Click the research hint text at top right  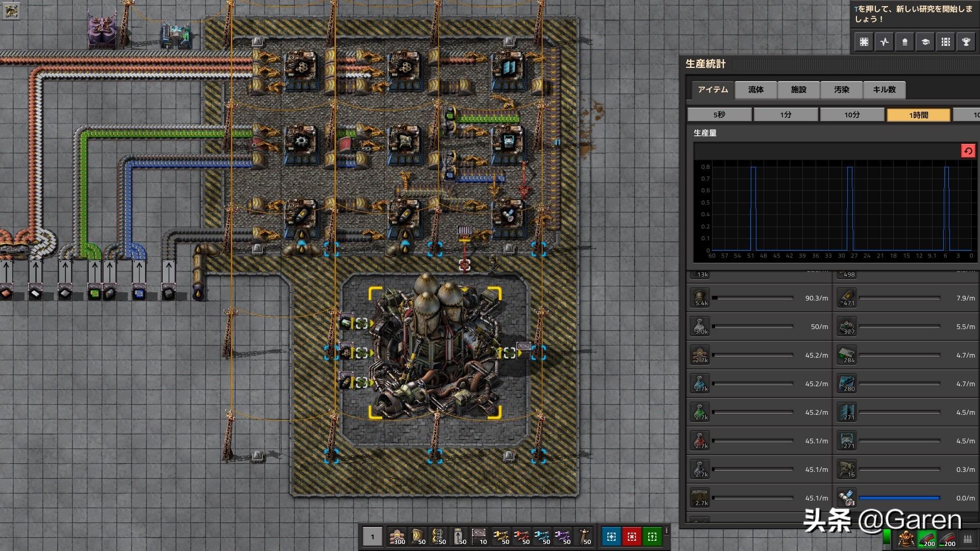tap(914, 14)
